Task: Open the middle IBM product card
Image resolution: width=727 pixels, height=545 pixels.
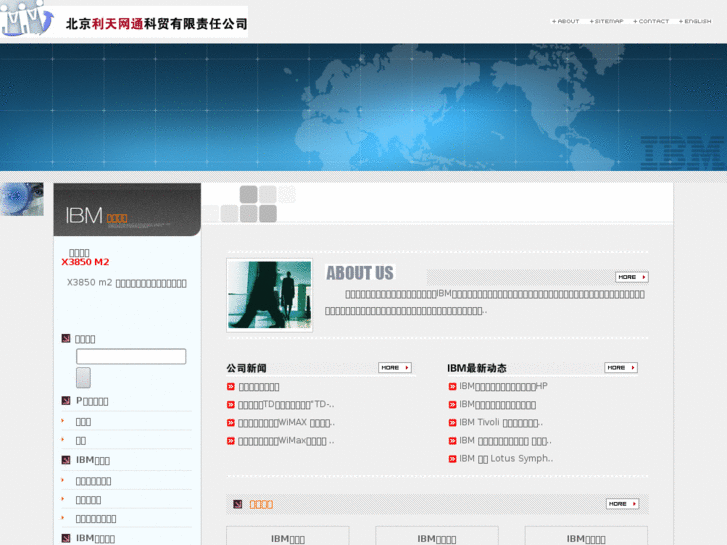Action: (437, 536)
